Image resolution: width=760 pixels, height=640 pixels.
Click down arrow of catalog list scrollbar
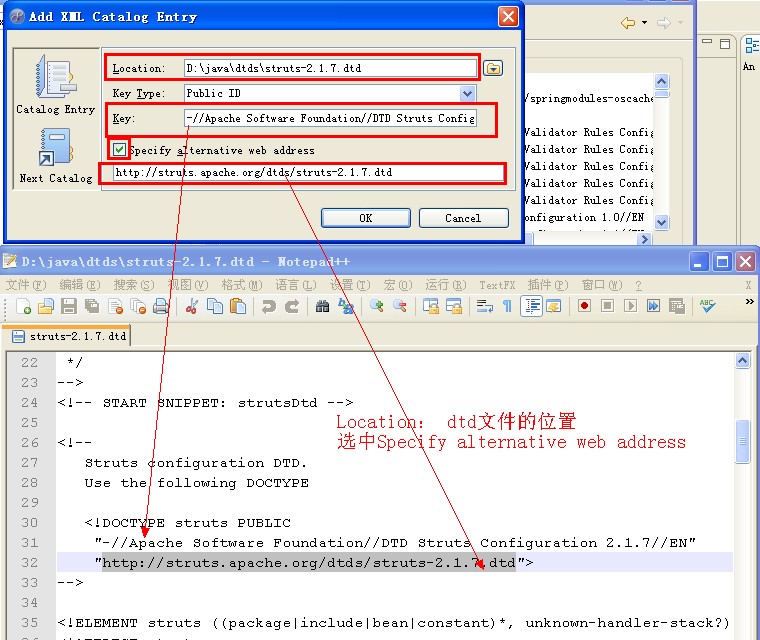pos(662,222)
